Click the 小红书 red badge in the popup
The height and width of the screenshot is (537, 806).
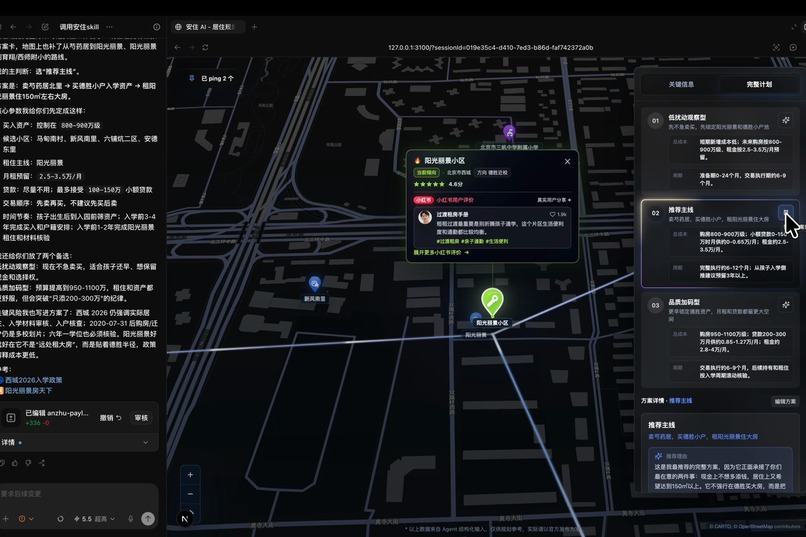pyautogui.click(x=424, y=200)
